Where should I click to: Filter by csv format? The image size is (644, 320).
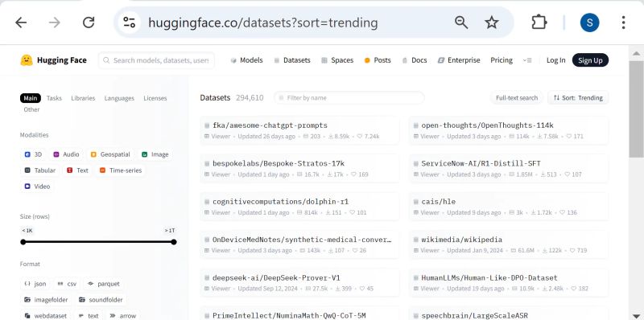coord(67,284)
